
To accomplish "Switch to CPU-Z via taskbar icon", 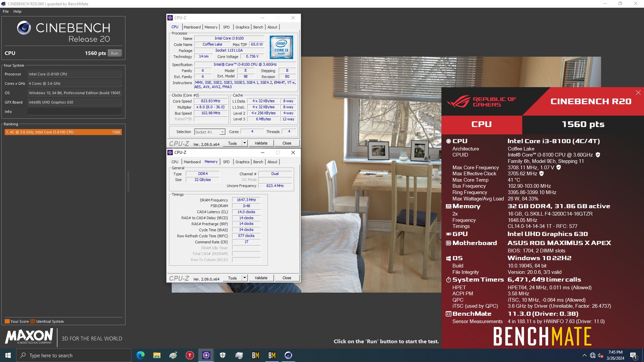I will click(206, 355).
